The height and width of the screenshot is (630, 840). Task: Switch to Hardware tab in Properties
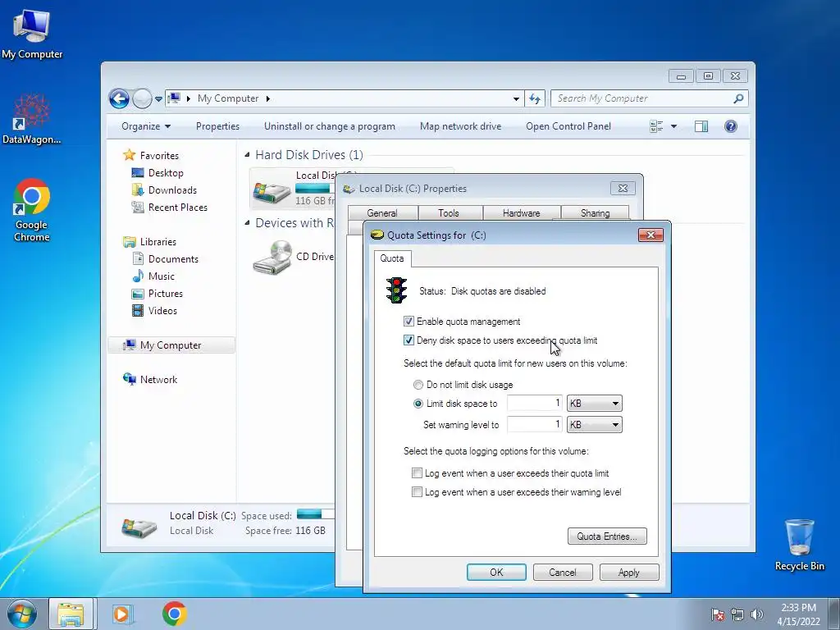[x=521, y=213]
